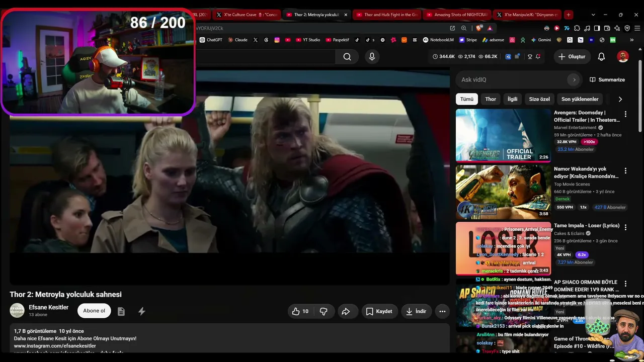Open options menu for Tame Impala video
The image size is (644, 362).
click(x=625, y=227)
